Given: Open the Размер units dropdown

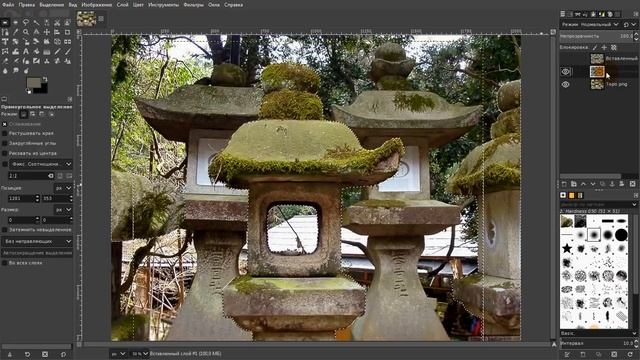Looking at the screenshot, I should (x=63, y=209).
